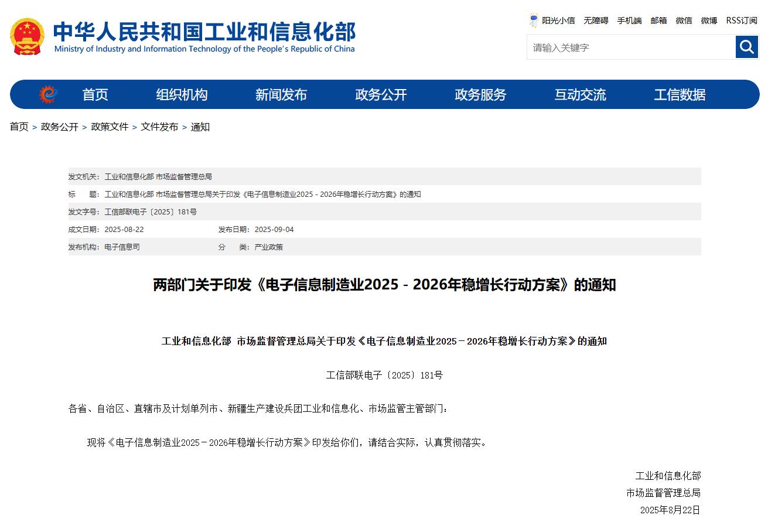Open the 邮箱 link at top
768x532 pixels.
[658, 21]
